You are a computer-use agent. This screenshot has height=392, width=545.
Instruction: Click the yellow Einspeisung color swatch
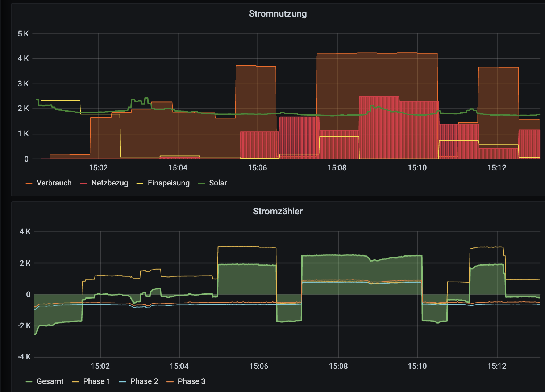click(140, 184)
